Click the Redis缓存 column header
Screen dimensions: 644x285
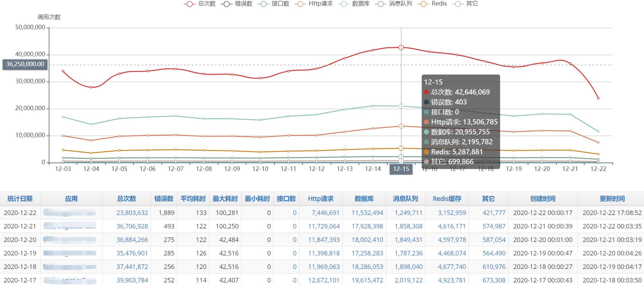click(447, 199)
